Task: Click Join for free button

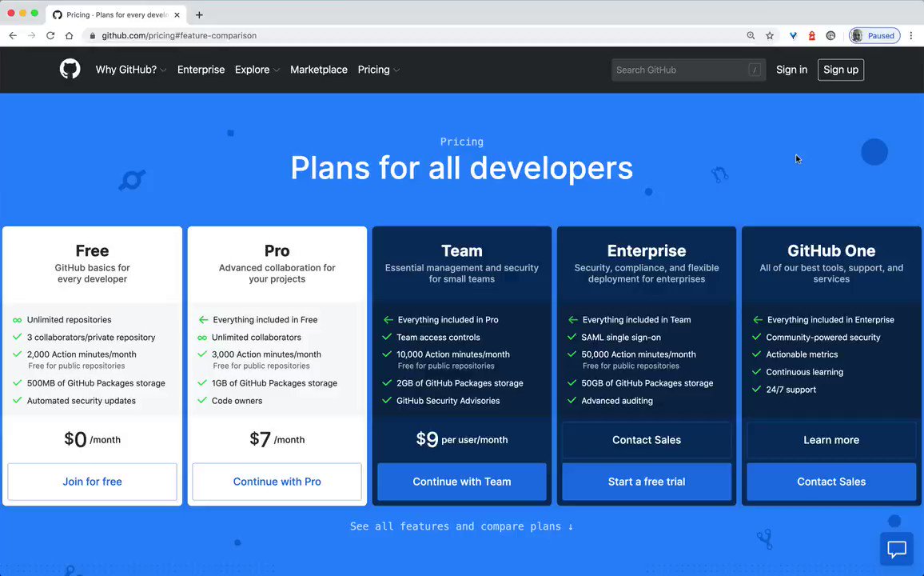Action: tap(93, 482)
